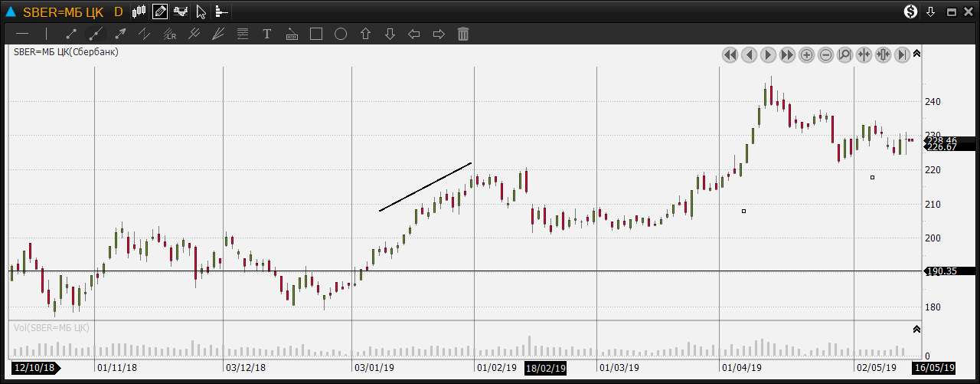Collapse the price chart panel chevron
The width and height of the screenshot is (980, 384).
pos(916,54)
